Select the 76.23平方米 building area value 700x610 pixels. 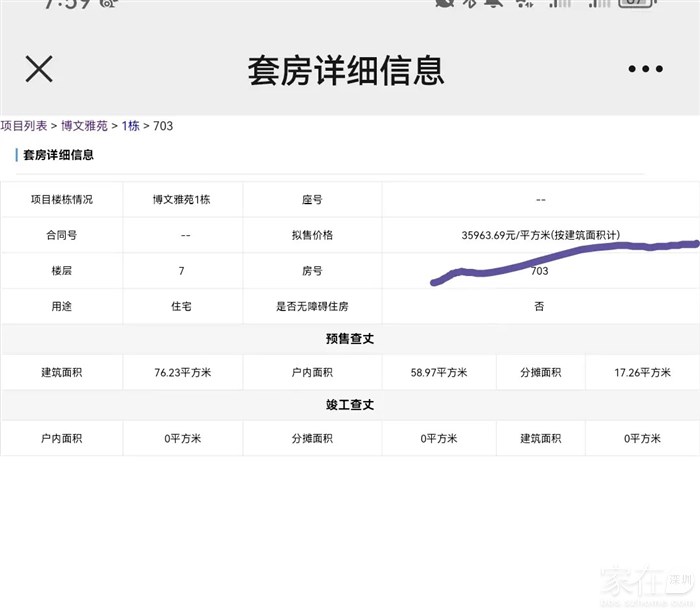click(182, 373)
